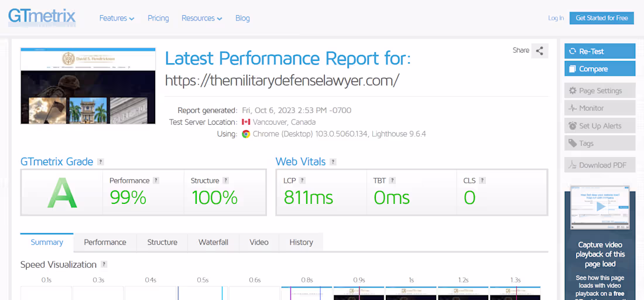This screenshot has height=300, width=644.
Task: Switch to the Waterfall tab
Action: (x=213, y=242)
